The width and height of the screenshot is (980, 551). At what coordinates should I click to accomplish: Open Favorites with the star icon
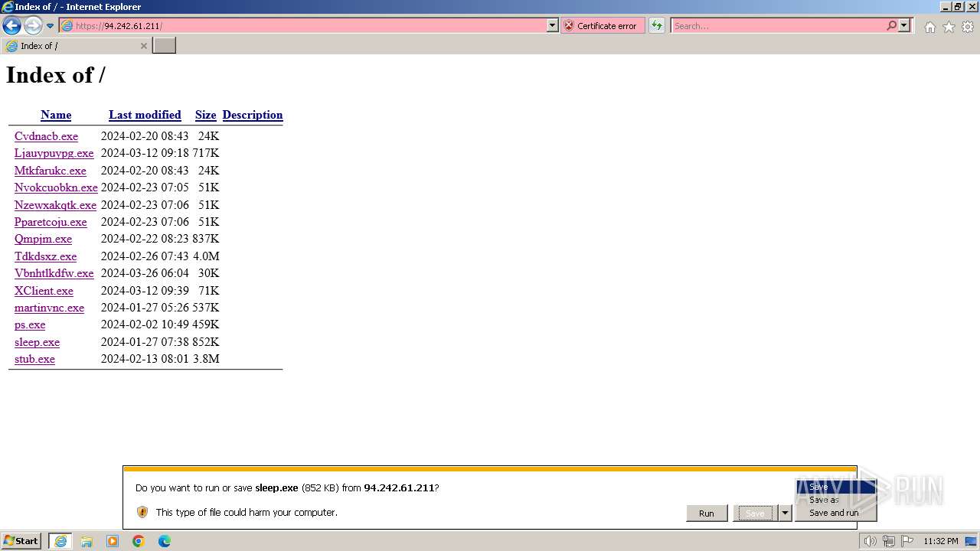(x=949, y=27)
